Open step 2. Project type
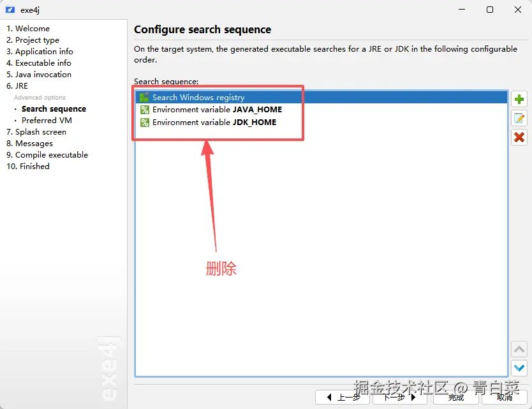Viewport: 532px width, 409px height. [33, 40]
